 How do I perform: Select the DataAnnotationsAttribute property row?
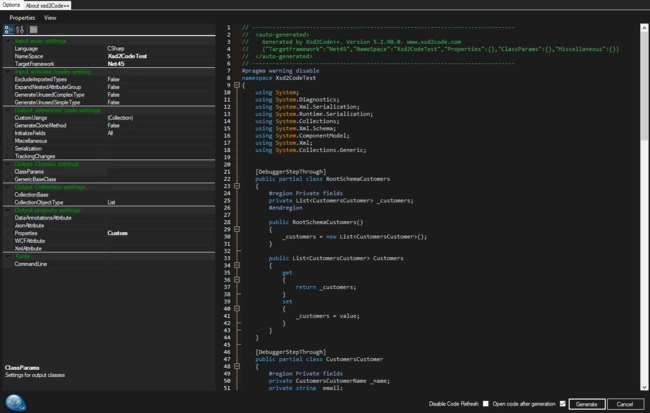tap(109, 218)
